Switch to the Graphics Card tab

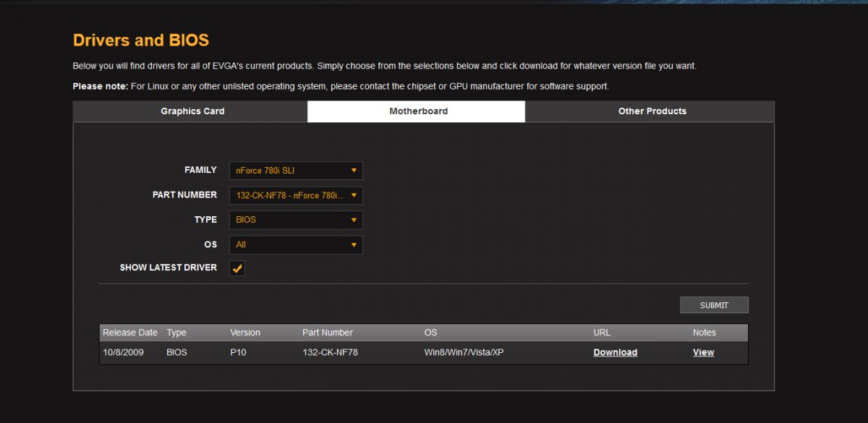point(192,111)
